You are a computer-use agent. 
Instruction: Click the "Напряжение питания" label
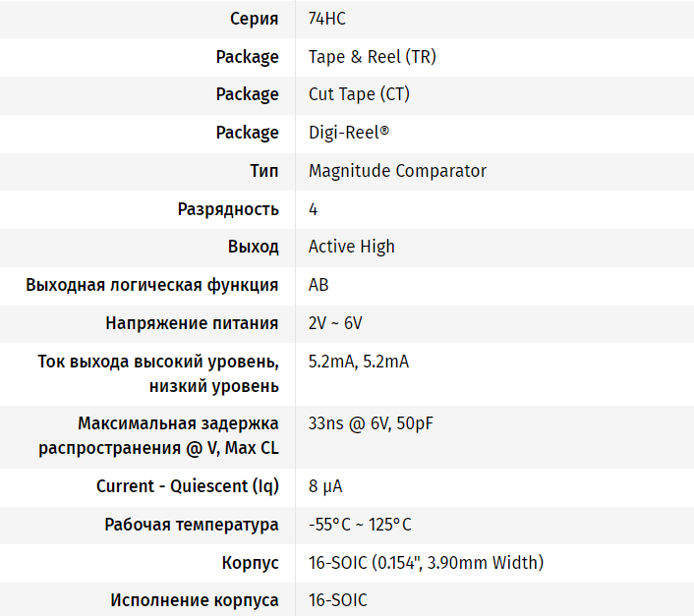tap(192, 323)
